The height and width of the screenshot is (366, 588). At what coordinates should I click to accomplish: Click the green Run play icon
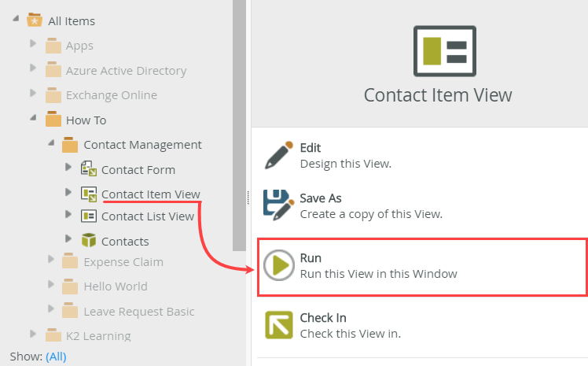pyautogui.click(x=278, y=265)
